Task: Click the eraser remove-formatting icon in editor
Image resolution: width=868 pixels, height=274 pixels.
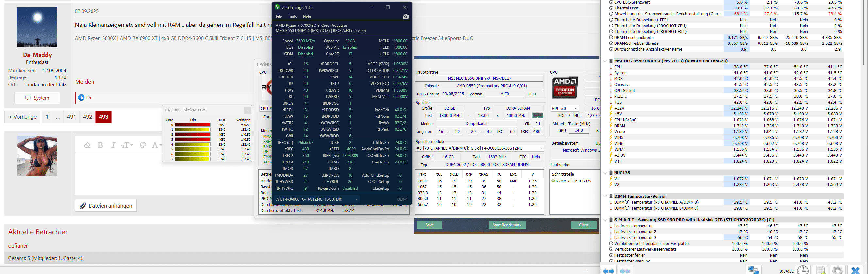Action: (x=87, y=145)
